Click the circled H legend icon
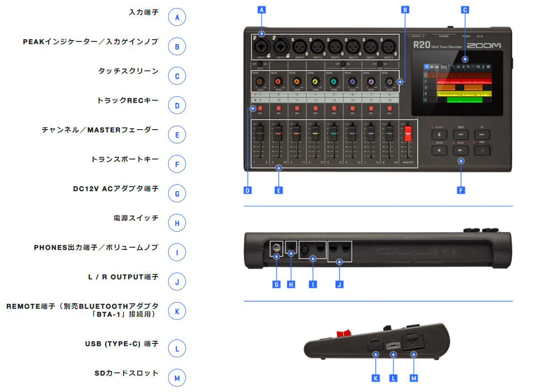 (177, 223)
